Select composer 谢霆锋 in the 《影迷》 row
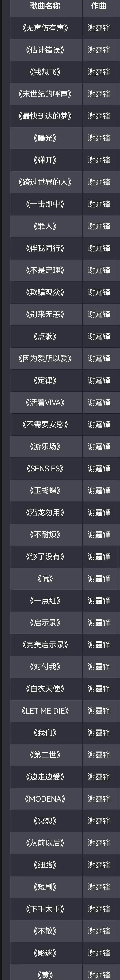 click(99, 953)
